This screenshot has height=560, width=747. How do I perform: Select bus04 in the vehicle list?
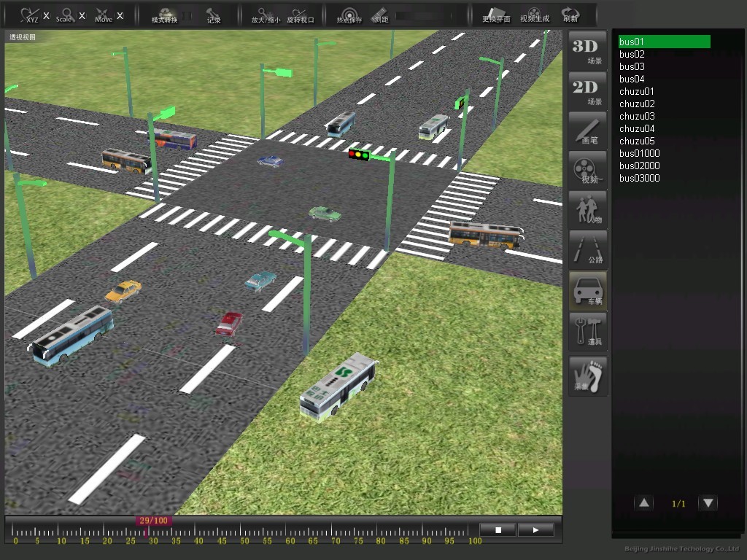tap(632, 79)
